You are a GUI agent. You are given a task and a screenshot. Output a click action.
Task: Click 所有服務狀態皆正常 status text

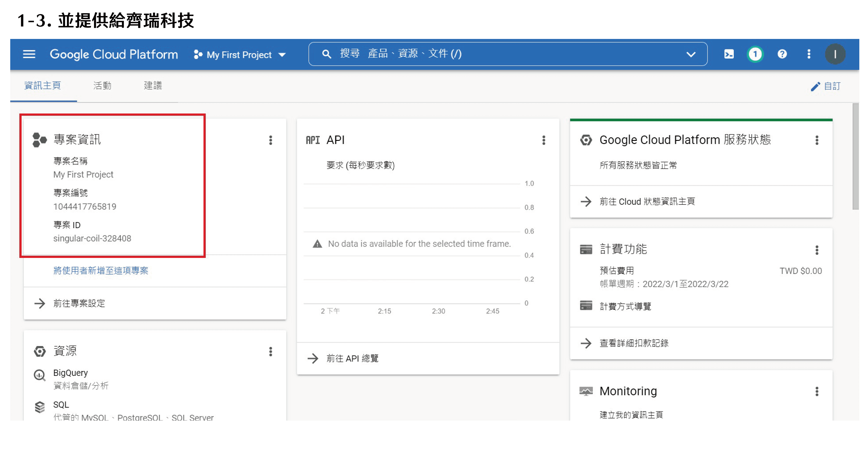(638, 165)
